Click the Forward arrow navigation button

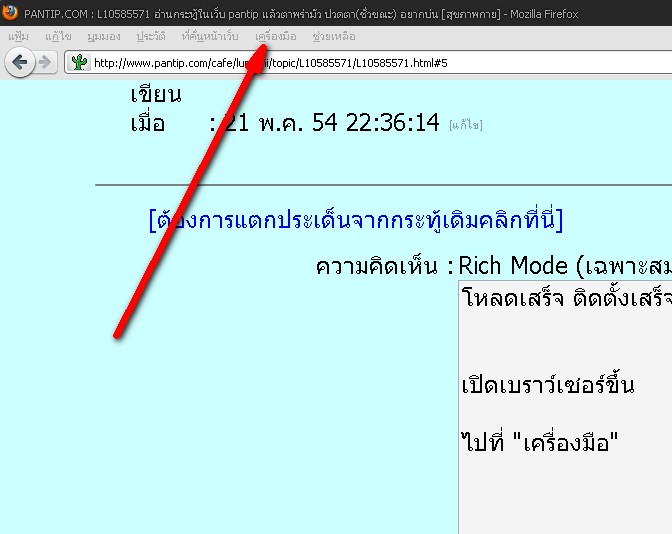pyautogui.click(x=45, y=63)
